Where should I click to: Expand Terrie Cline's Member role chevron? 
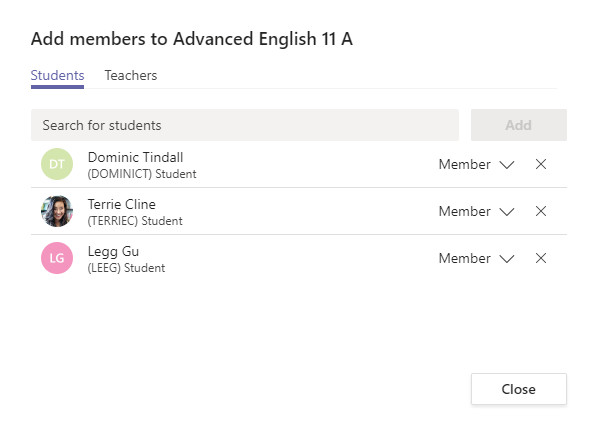[x=507, y=212]
